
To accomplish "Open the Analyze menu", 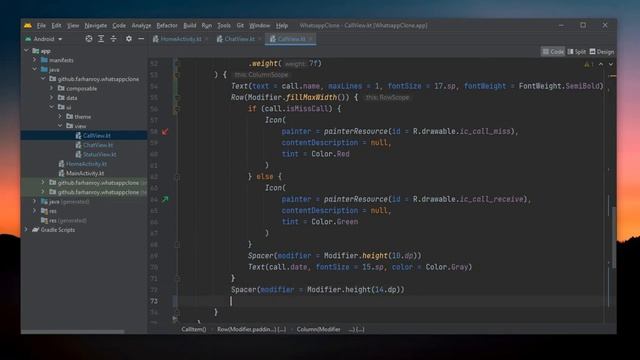I will pos(141,25).
